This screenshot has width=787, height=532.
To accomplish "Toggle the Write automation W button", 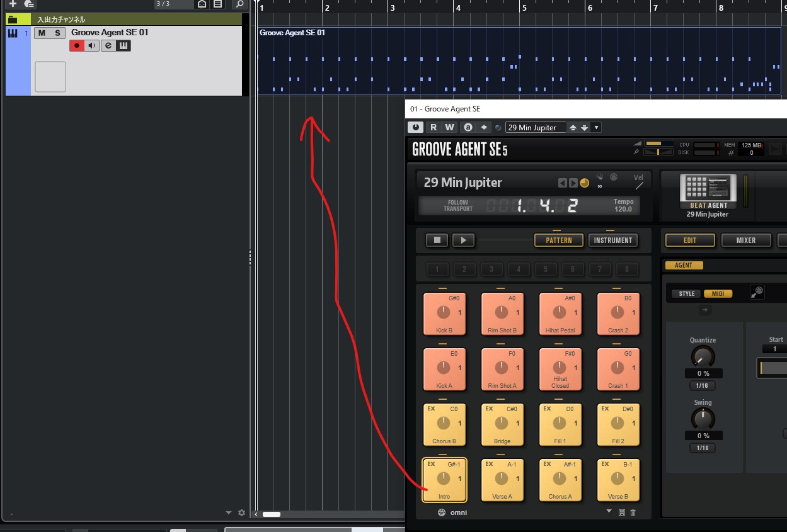I will [x=449, y=127].
